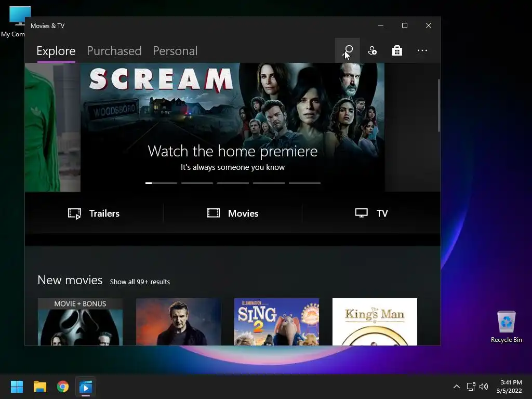Close the Movies & TV window
The width and height of the screenshot is (532, 399).
click(x=429, y=25)
